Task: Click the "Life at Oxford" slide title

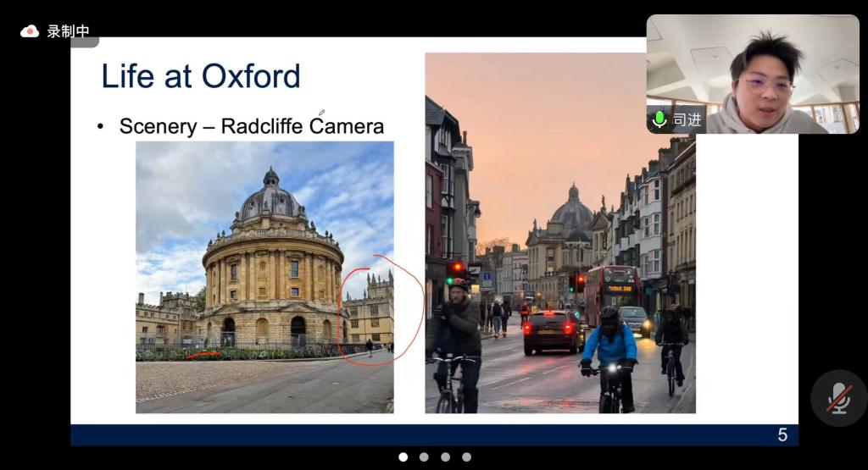Action: [201, 76]
